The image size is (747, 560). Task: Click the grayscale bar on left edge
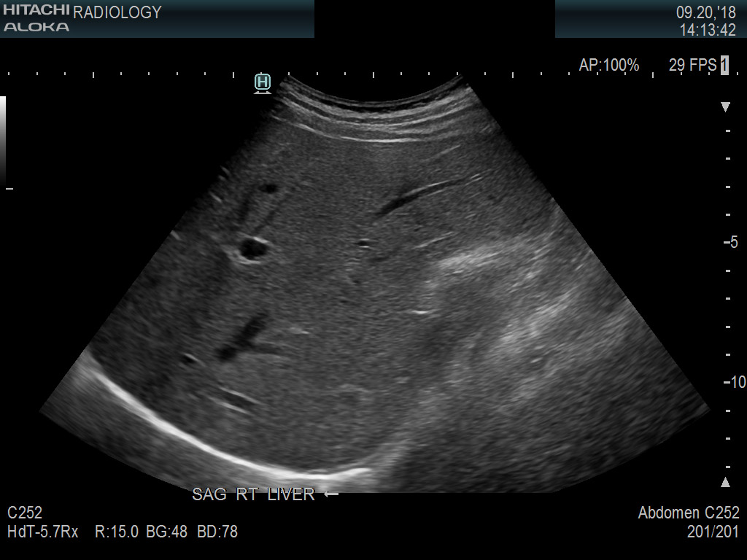(x=3, y=142)
